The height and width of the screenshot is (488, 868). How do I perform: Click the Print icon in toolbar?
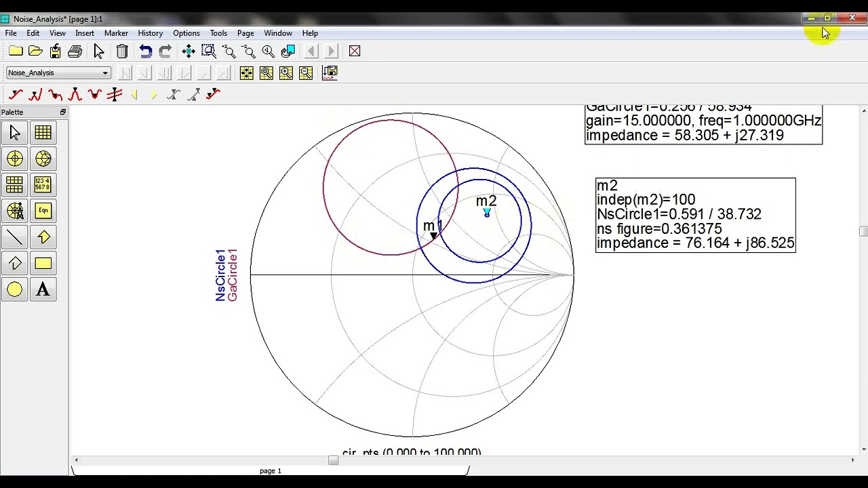[x=75, y=52]
